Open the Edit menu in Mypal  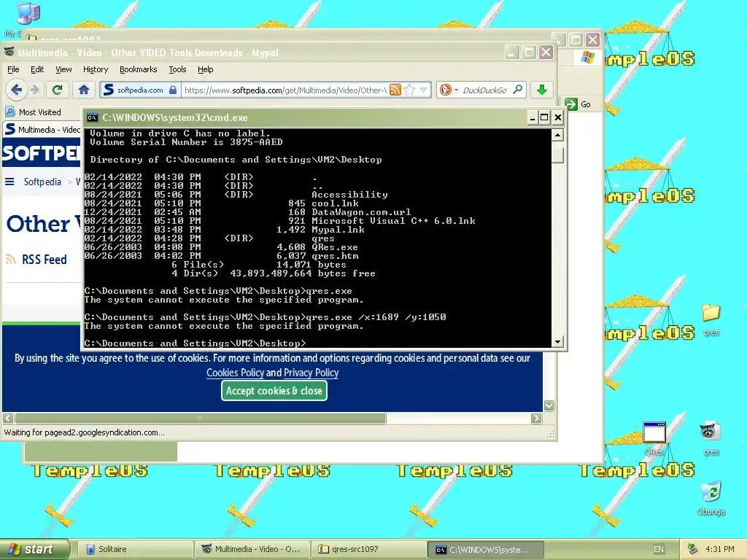point(37,69)
